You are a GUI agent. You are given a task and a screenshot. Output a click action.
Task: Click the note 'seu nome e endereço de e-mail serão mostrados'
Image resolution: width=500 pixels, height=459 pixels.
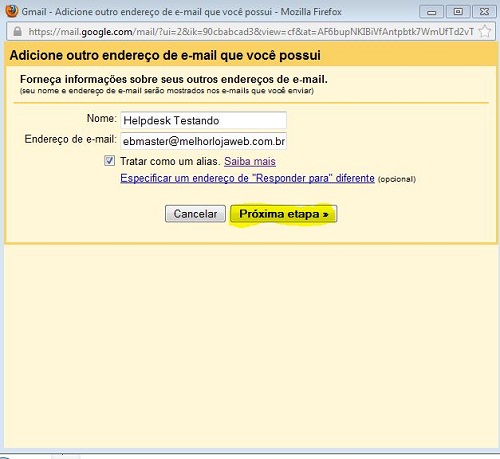click(x=167, y=91)
